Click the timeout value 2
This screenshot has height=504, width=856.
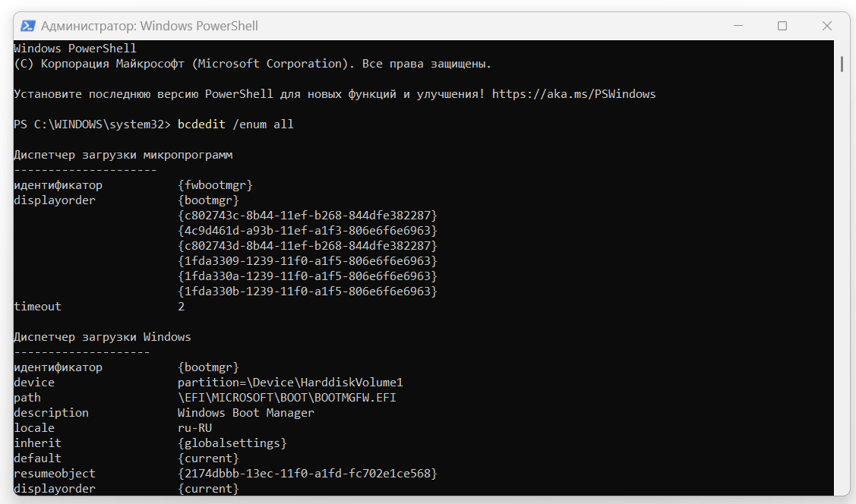coord(182,307)
